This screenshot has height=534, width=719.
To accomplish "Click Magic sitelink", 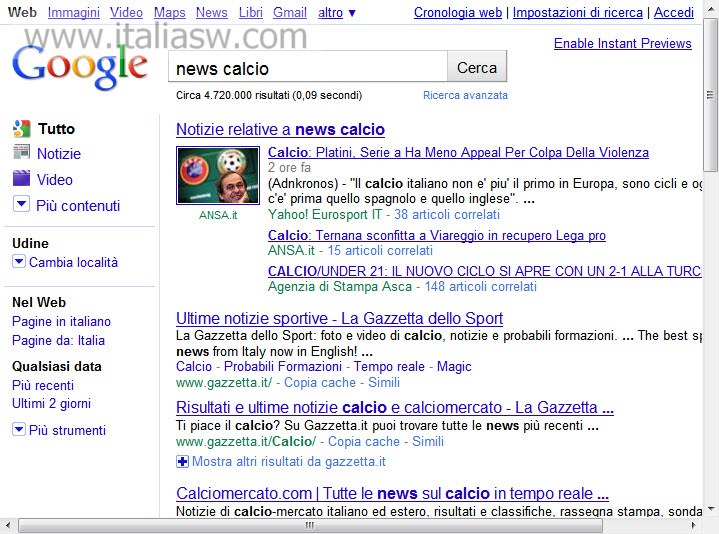I will pos(454,366).
